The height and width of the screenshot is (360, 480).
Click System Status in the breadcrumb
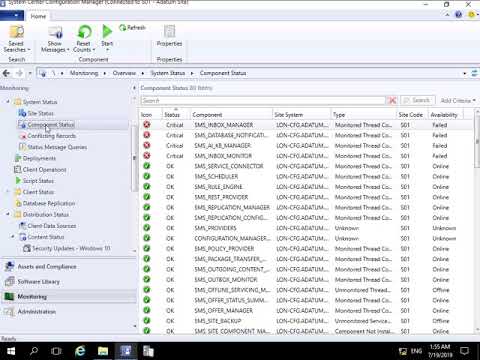[168, 73]
